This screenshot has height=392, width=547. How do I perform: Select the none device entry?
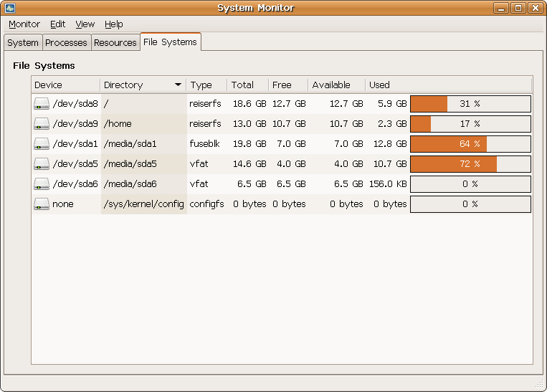63,204
